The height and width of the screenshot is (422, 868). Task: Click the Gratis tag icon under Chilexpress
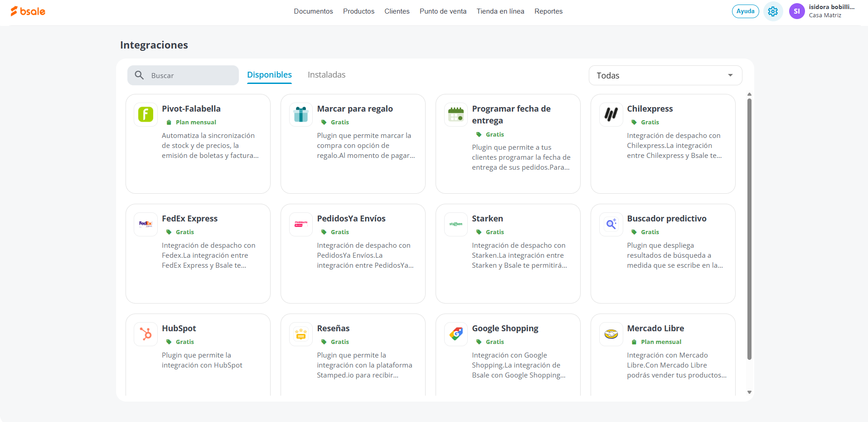pos(634,123)
